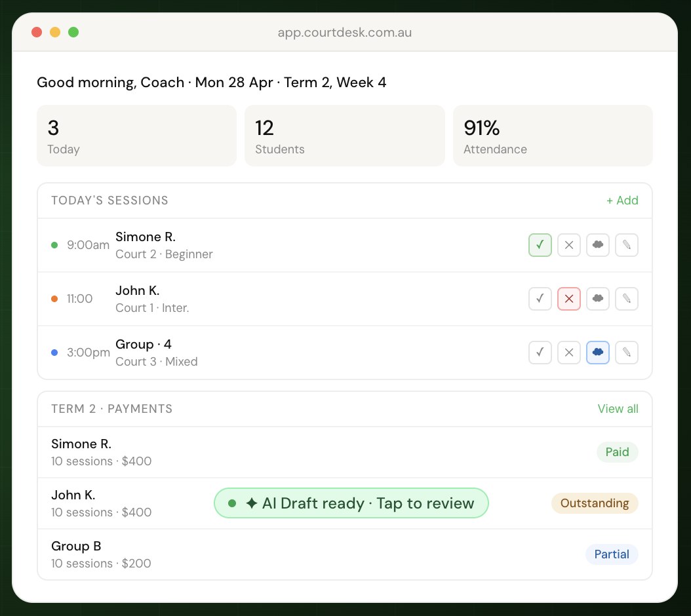Click blue status dot for 3:00pm session

tap(54, 353)
